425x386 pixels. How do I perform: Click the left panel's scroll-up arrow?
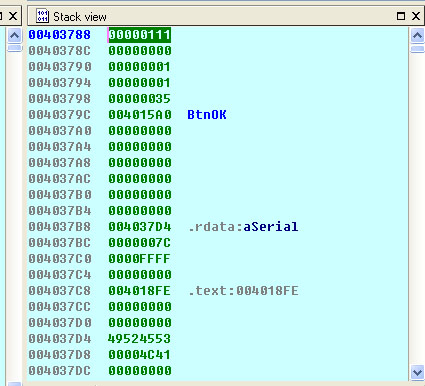click(x=14, y=35)
